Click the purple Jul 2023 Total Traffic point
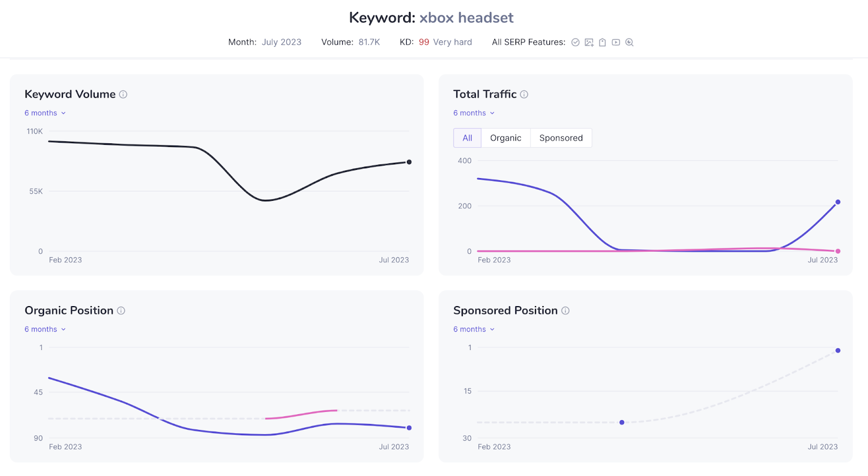This screenshot has height=476, width=868. click(x=838, y=202)
